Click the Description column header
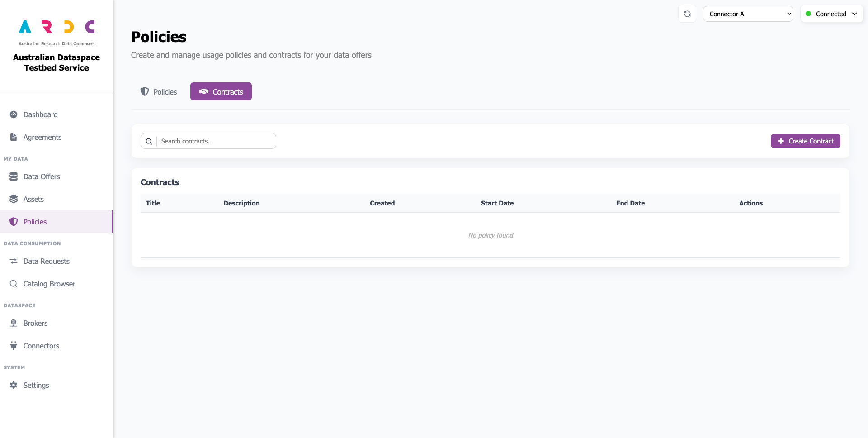868x438 pixels. 241,203
